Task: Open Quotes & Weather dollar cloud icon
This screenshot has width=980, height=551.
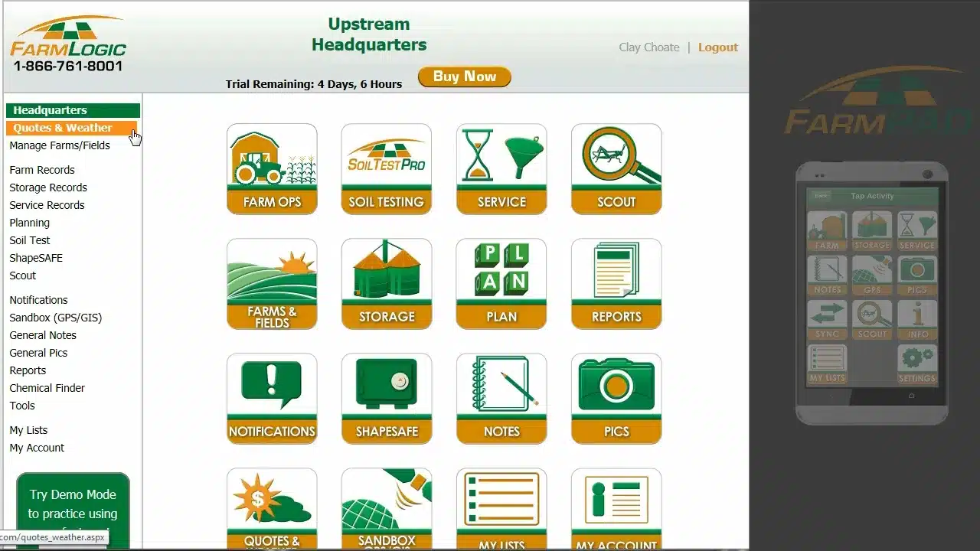Action: 272,509
